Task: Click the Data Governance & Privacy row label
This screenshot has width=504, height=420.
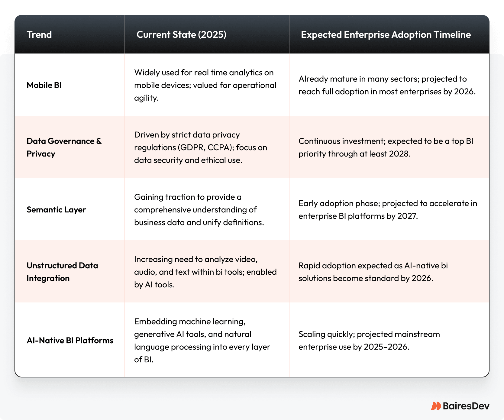Action: [x=64, y=147]
